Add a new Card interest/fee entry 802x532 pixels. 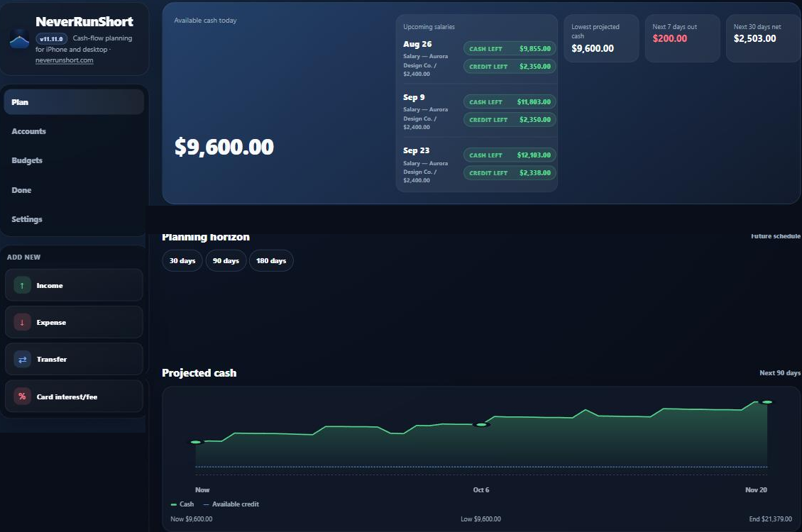(x=74, y=396)
